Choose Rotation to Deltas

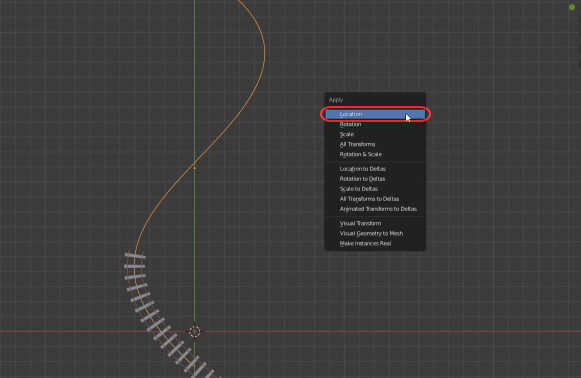click(375, 179)
